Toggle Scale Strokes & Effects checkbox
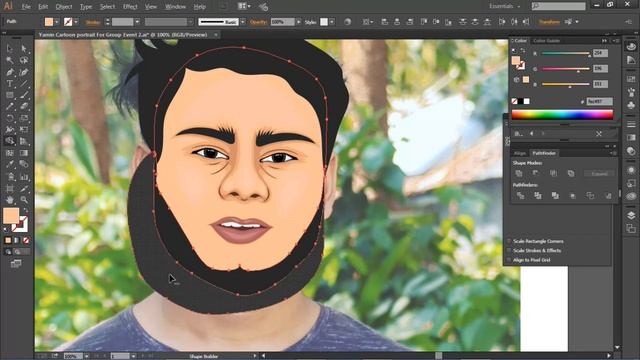 509,251
